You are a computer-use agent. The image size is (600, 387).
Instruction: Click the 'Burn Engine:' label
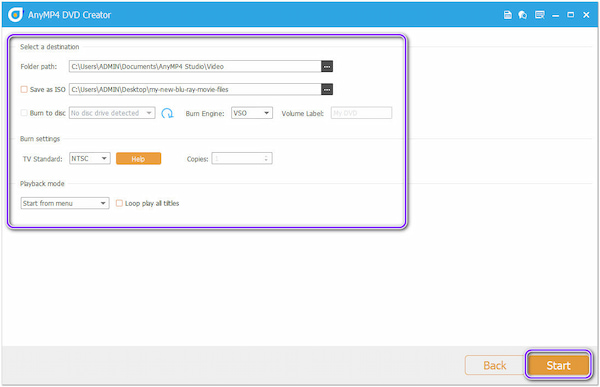tap(205, 113)
